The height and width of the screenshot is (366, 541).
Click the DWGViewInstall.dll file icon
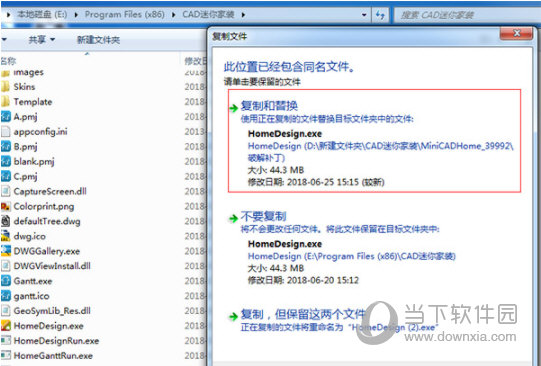6,266
